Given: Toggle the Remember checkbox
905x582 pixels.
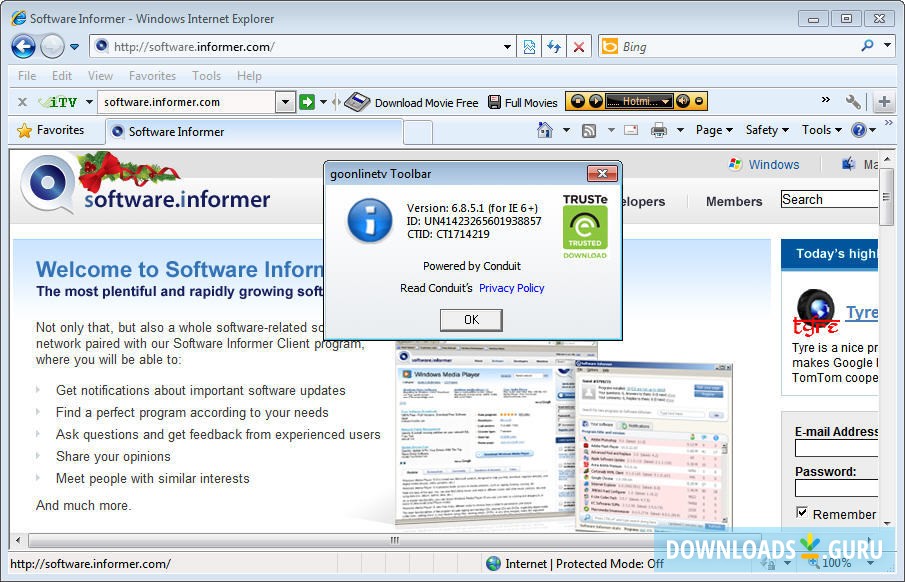Looking at the screenshot, I should (x=802, y=512).
